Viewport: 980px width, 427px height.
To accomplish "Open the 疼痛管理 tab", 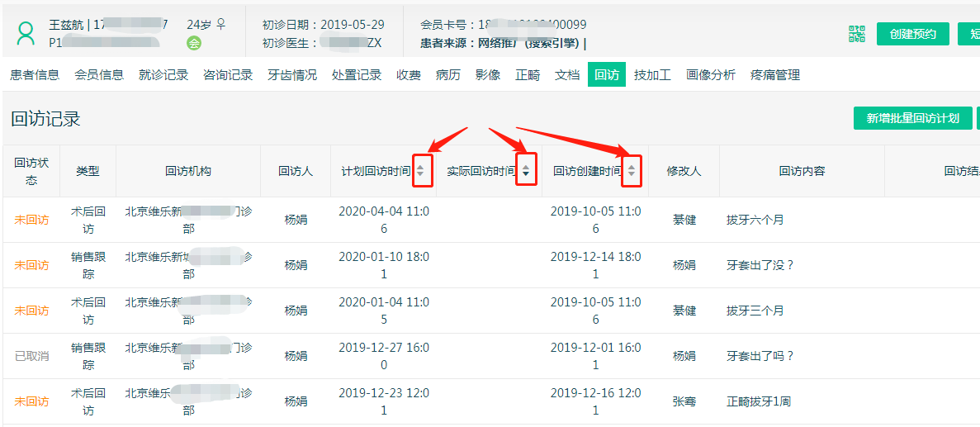I will (775, 75).
